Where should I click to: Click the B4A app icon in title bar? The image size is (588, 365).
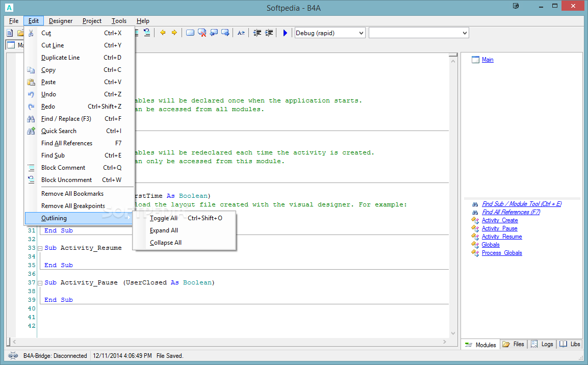click(9, 8)
